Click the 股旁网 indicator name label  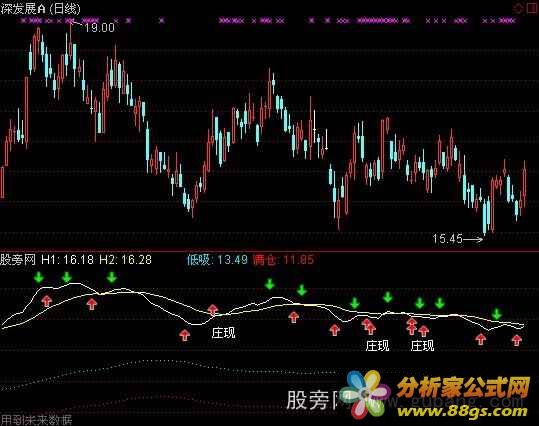click(x=18, y=260)
